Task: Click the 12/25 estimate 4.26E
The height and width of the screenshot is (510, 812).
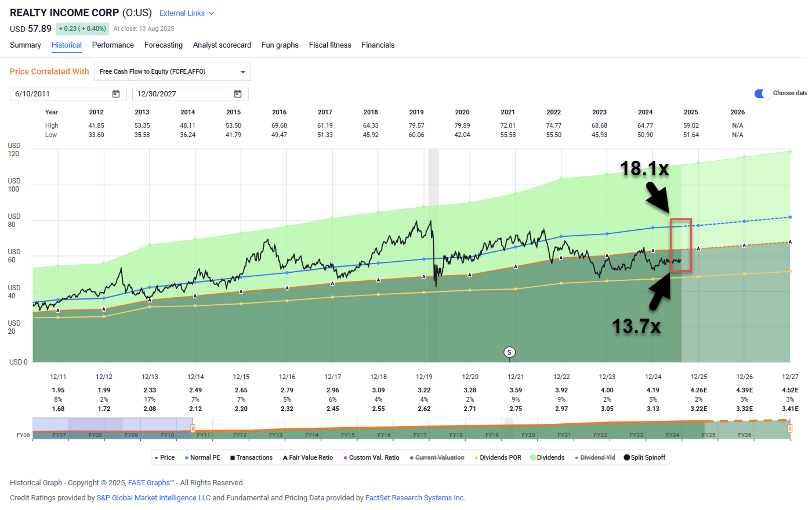Action: [699, 390]
